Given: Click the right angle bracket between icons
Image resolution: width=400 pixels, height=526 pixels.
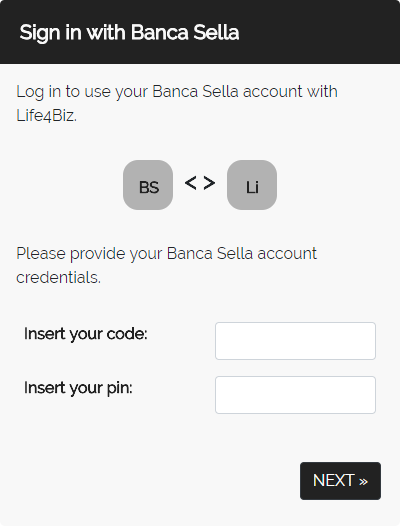Looking at the screenshot, I should [x=209, y=183].
